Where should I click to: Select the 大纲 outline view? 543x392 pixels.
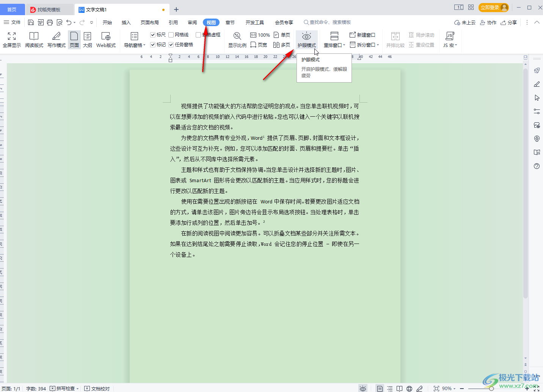pos(88,40)
